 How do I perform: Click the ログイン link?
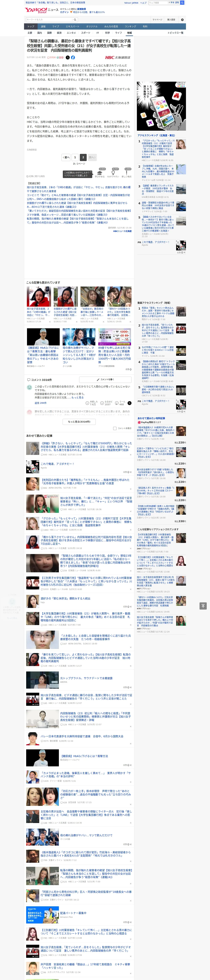pyautogui.click(x=64, y=12)
